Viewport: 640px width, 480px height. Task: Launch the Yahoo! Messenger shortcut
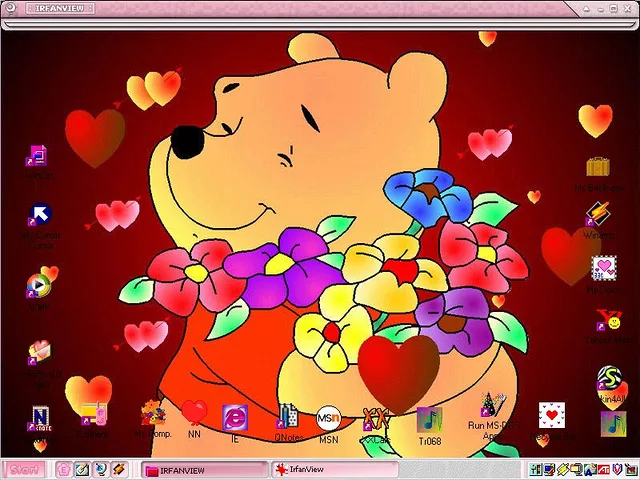click(x=609, y=320)
